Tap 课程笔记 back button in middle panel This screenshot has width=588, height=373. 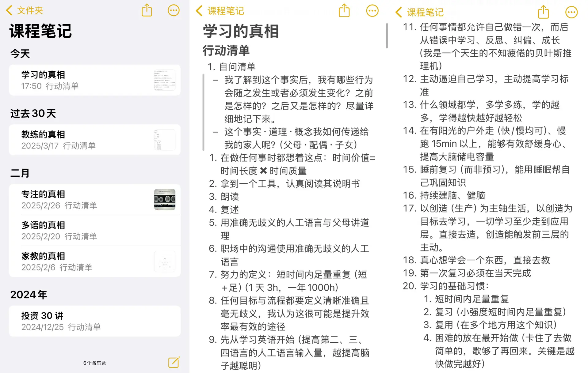[220, 11]
